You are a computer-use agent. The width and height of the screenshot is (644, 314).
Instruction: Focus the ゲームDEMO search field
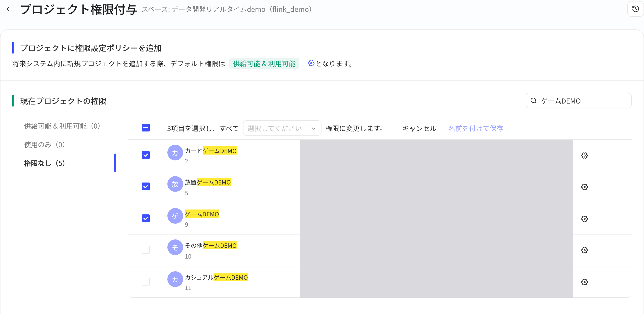click(578, 101)
